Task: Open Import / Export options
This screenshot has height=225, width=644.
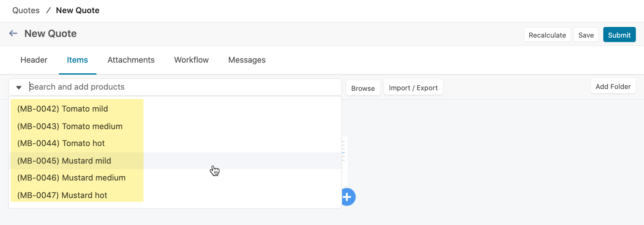Action: pos(413,88)
